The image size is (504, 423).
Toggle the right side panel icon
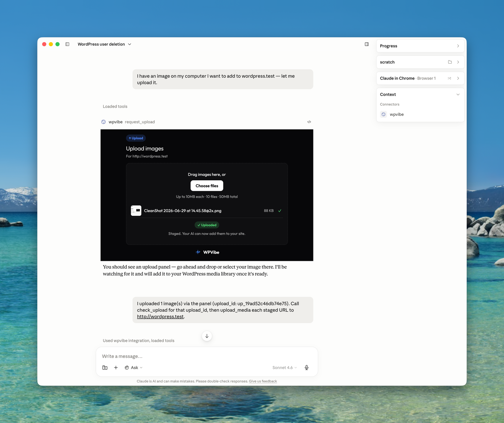(x=367, y=44)
